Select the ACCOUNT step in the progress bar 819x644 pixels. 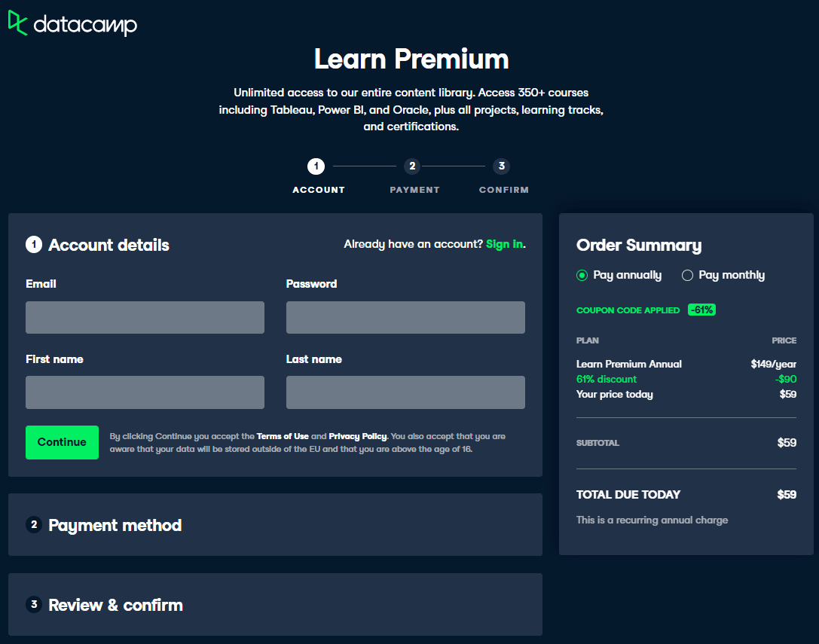(x=318, y=178)
